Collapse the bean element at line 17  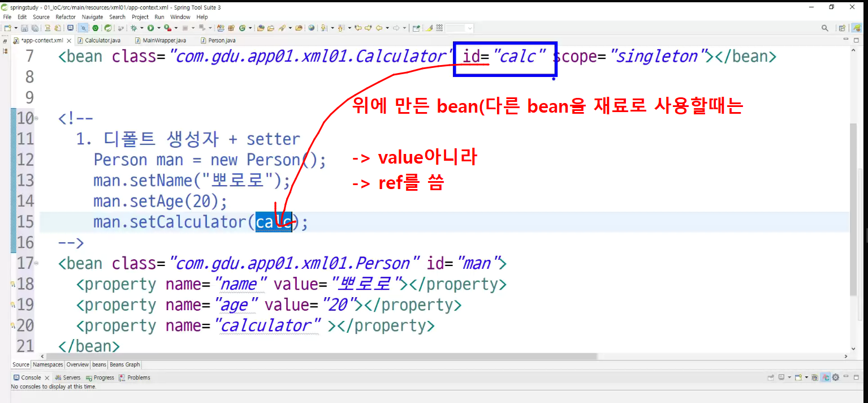(37, 264)
